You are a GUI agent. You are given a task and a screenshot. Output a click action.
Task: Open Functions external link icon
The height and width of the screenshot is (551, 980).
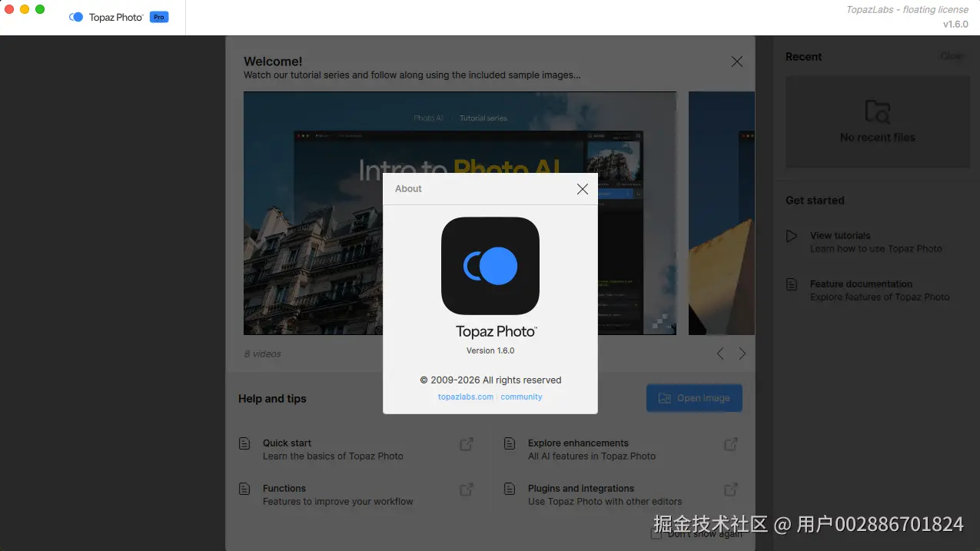467,490
